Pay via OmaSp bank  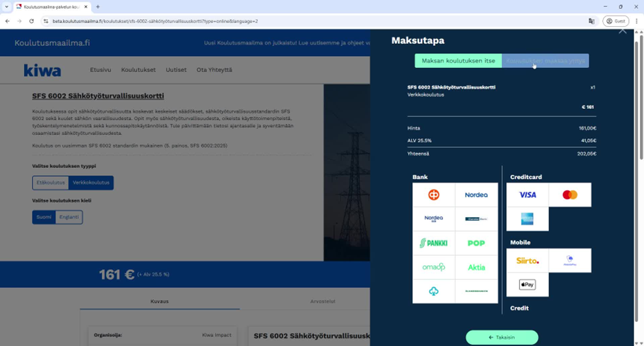(x=434, y=267)
